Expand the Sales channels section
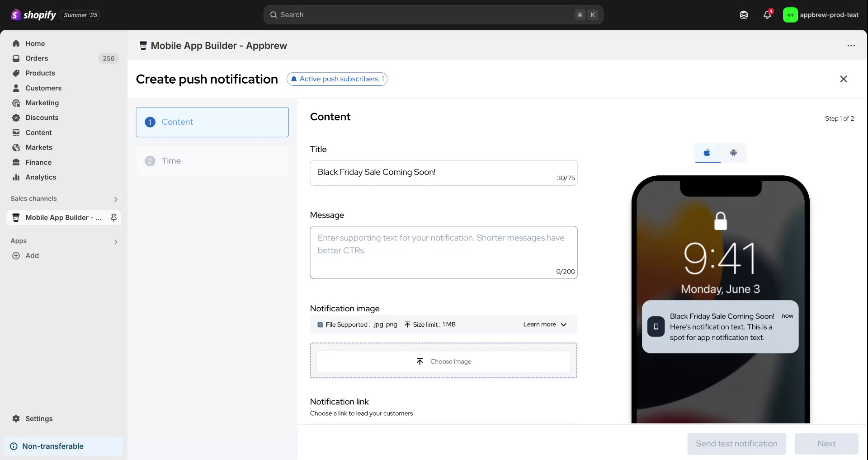Image resolution: width=868 pixels, height=460 pixels. [x=116, y=199]
